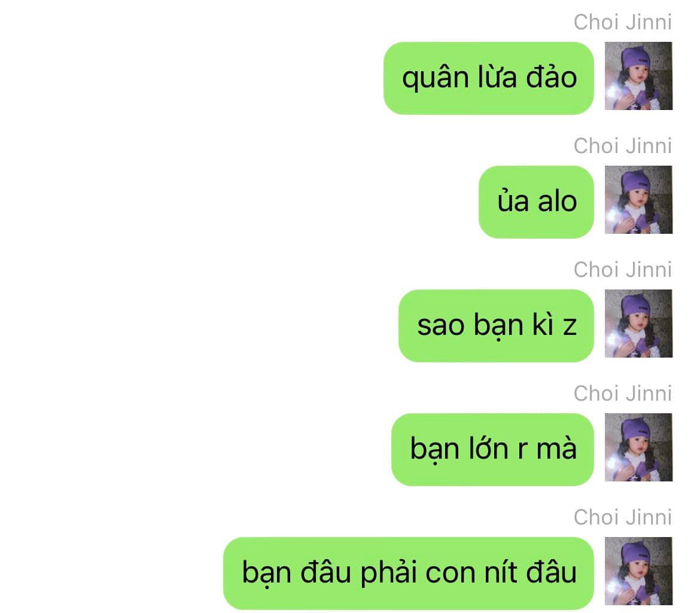This screenshot has height=613, width=700.
Task: Click the word "đảo" in first bubble
Action: [552, 76]
